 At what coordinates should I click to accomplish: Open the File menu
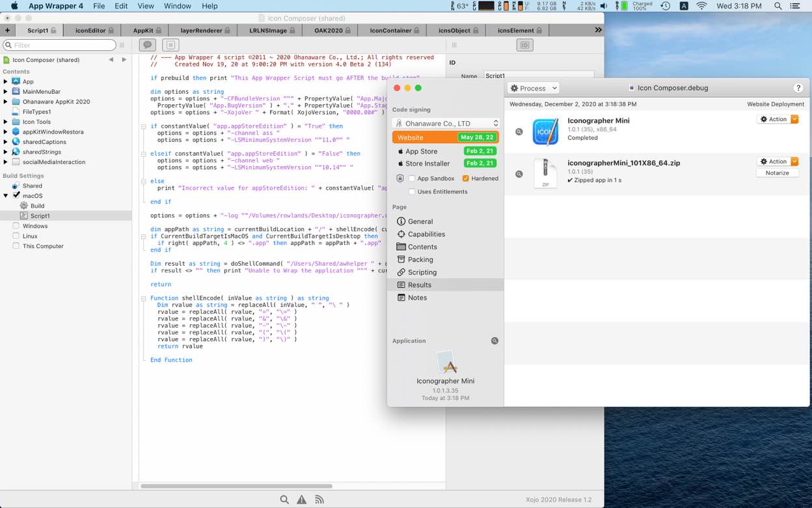pos(99,6)
